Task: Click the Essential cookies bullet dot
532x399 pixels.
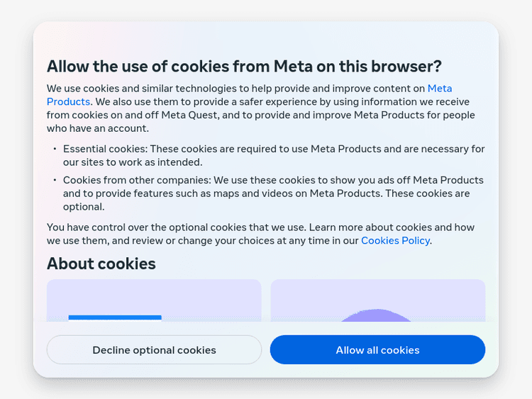Action: 55,149
